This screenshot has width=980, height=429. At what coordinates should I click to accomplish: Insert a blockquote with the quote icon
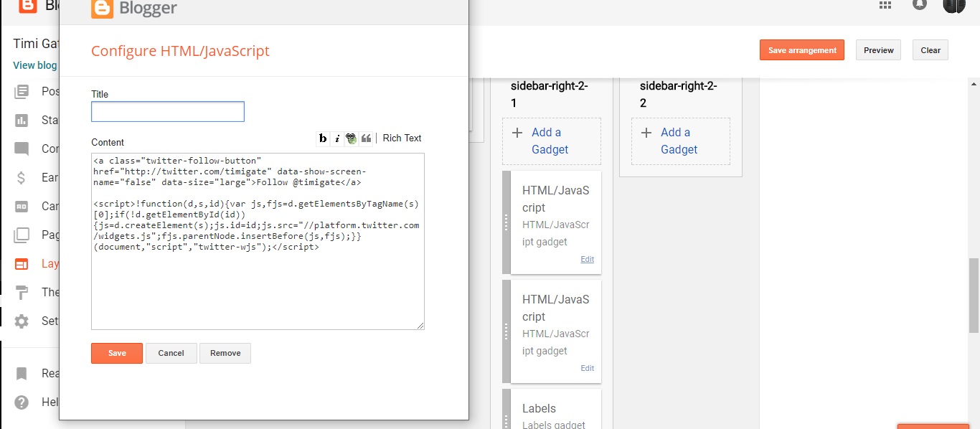coord(366,138)
